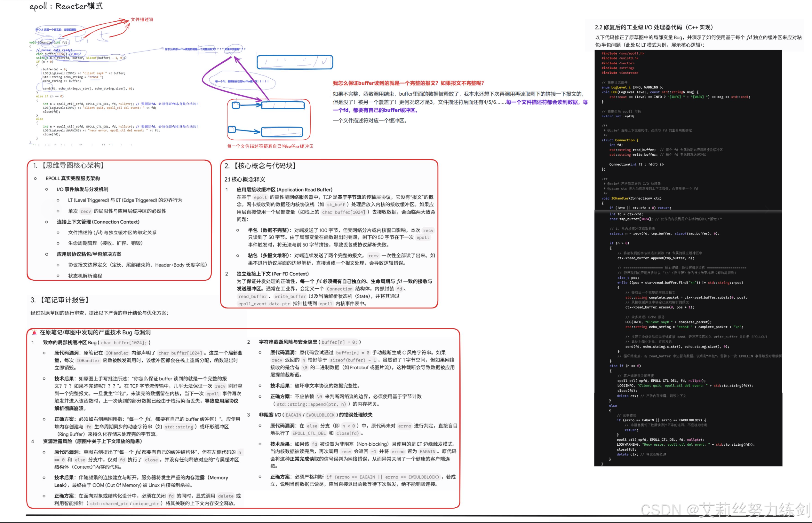Click the purple oval annotation bubble near the arrows
This screenshot has width=812, height=523.
click(241, 81)
